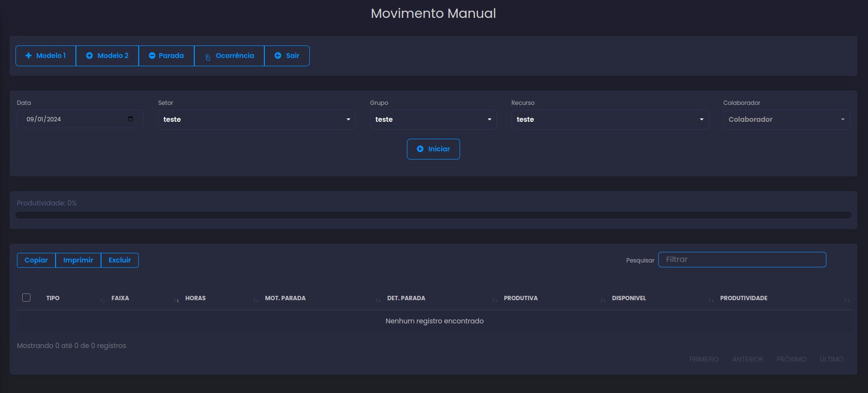Click the minus circle icon on Parada

(152, 56)
